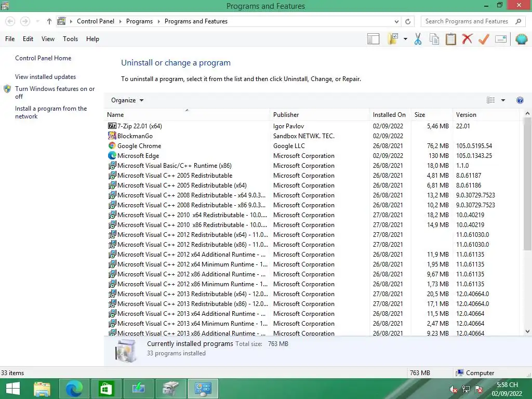
Task: Select the Microsoft Edge entry
Action: [x=138, y=156]
